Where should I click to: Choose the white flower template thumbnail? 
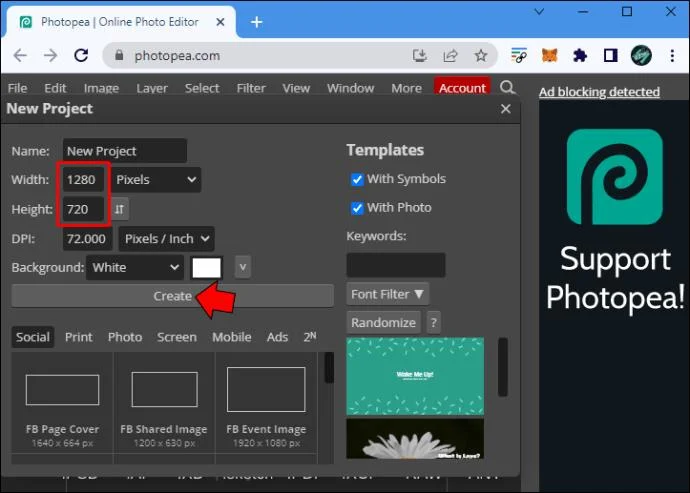coord(415,438)
